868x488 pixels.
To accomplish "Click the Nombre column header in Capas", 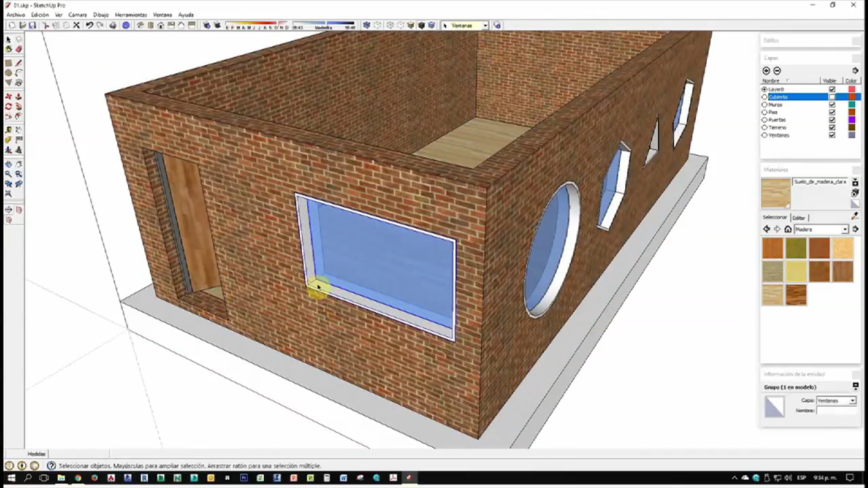I will tap(771, 81).
